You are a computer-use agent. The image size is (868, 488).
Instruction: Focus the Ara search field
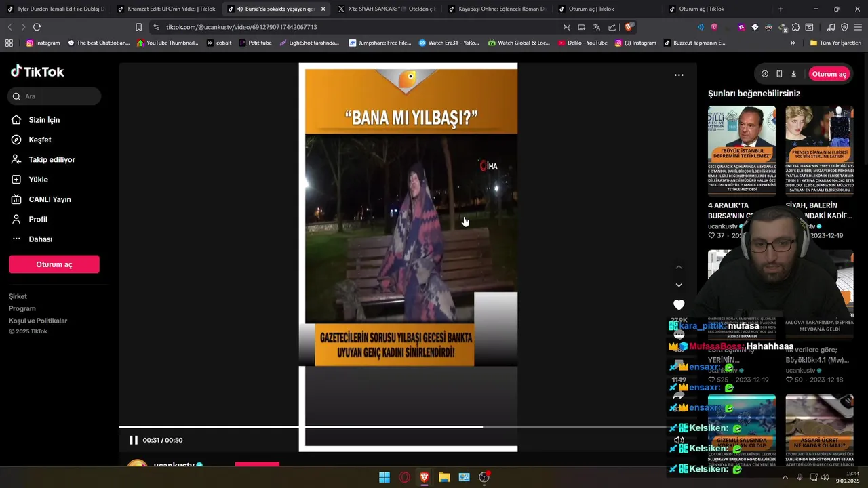(x=54, y=96)
